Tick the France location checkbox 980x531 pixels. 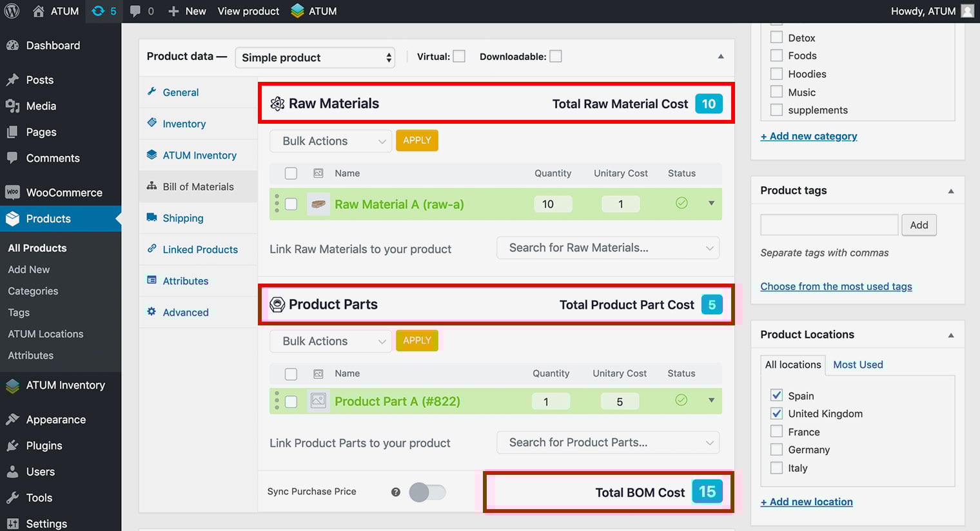point(777,432)
